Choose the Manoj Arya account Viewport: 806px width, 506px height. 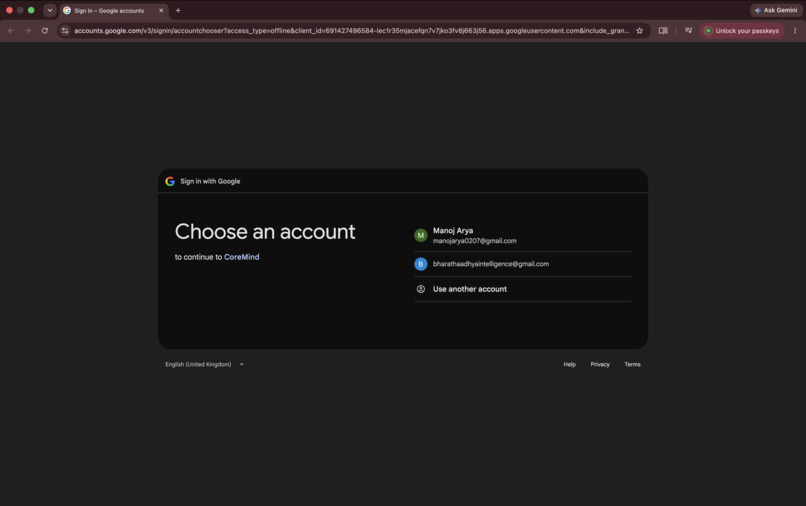tap(522, 236)
